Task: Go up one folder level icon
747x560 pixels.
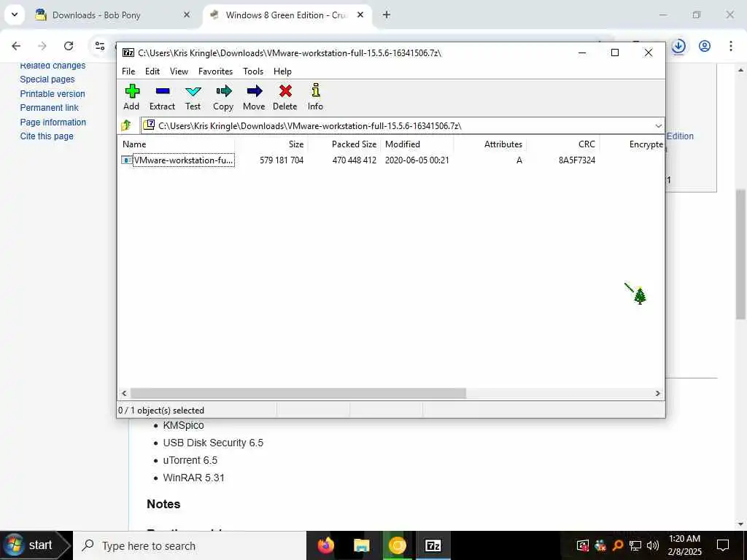Action: (x=126, y=125)
